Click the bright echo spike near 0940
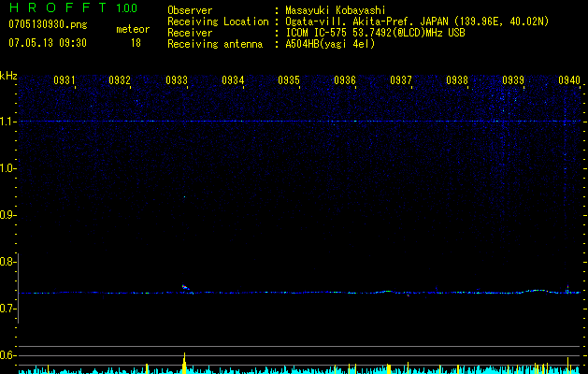This screenshot has width=588, height=374. [567, 289]
